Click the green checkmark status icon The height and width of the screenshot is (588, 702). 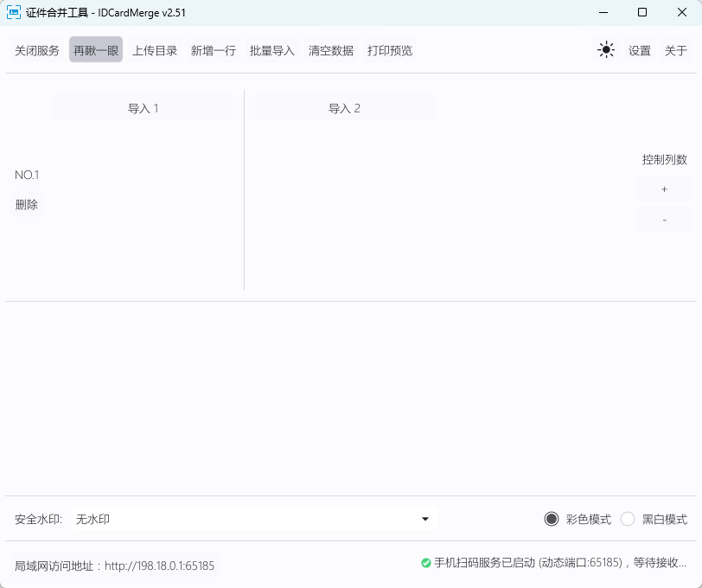coord(425,563)
